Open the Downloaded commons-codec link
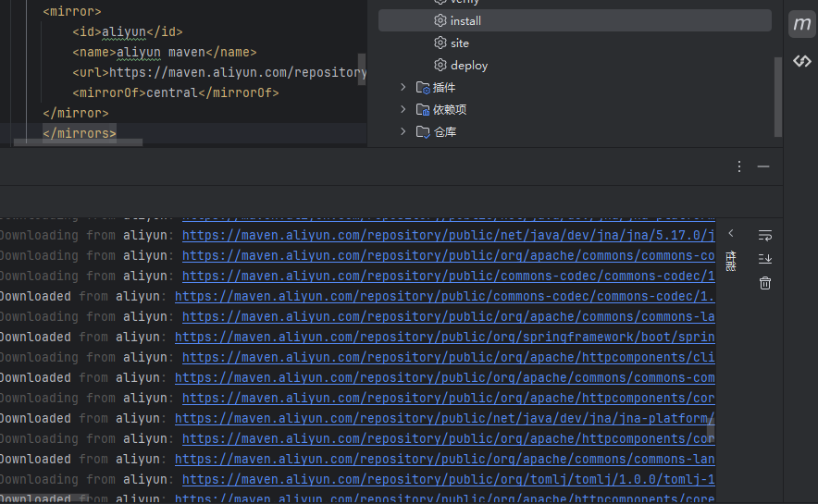This screenshot has height=504, width=818. tap(444, 297)
